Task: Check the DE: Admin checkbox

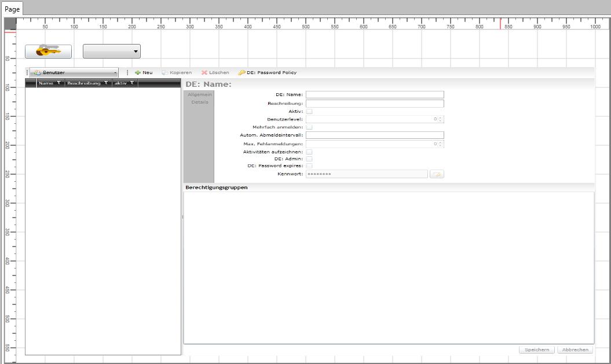Action: (309, 159)
